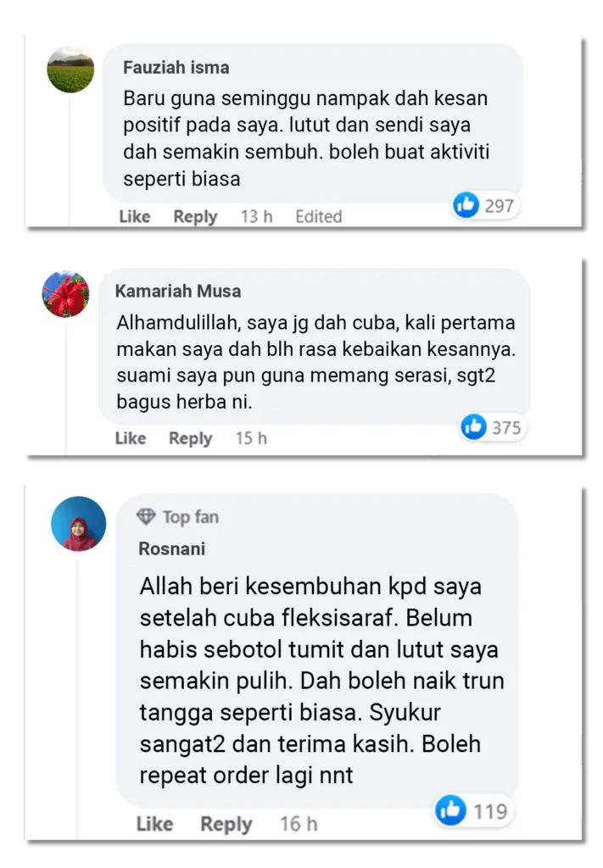Open Fauziah isma's profile name link
Image resolution: width=603 pixels, height=868 pixels.
[176, 68]
